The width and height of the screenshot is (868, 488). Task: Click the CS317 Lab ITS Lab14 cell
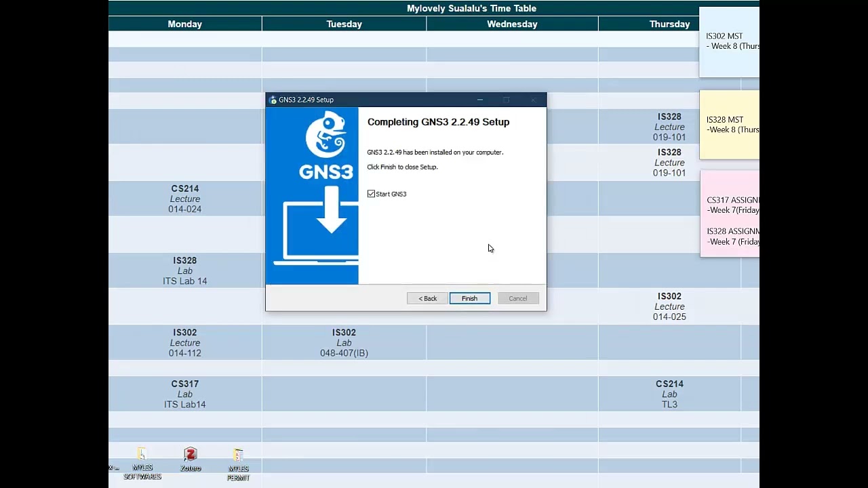(x=185, y=394)
